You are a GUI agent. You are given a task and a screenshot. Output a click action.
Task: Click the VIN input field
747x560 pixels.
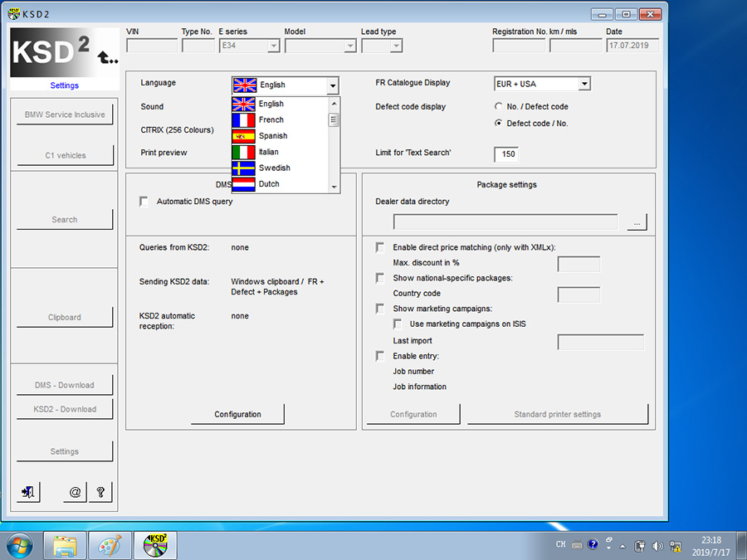point(152,46)
